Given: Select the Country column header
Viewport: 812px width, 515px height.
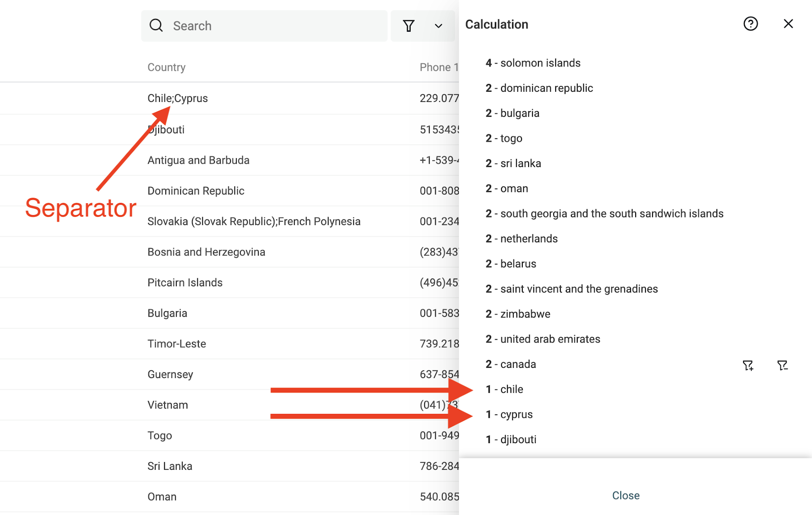Looking at the screenshot, I should point(167,67).
